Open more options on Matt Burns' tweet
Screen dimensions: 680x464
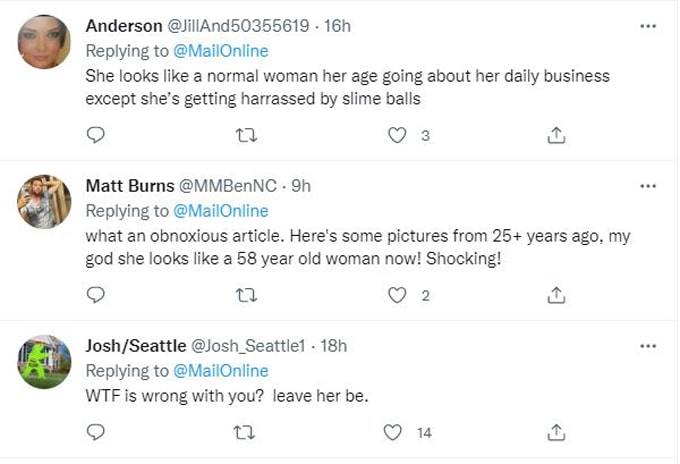point(648,186)
